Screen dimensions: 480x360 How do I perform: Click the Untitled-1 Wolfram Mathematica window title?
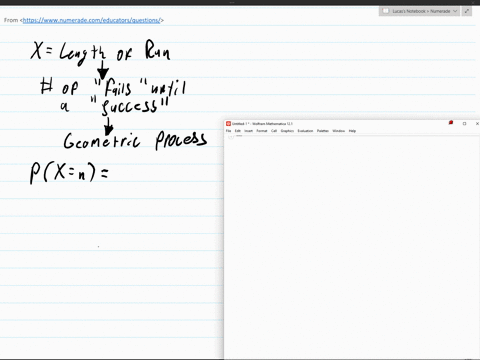pyautogui.click(x=262, y=124)
